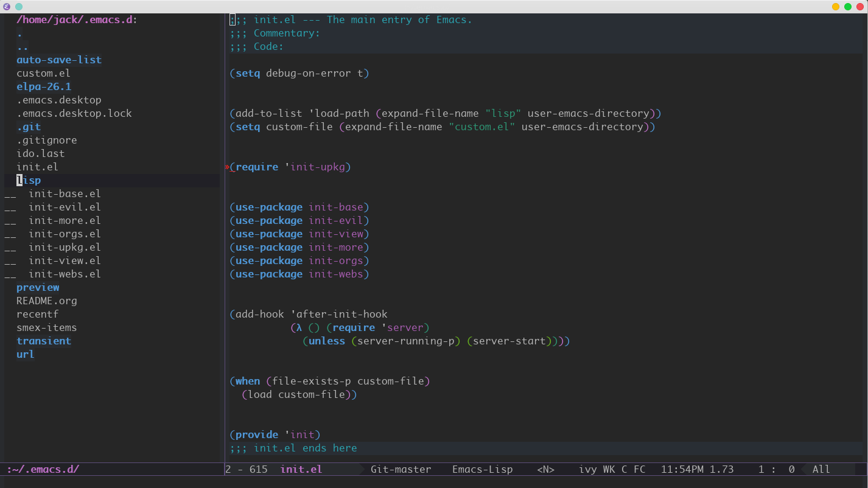The height and width of the screenshot is (488, 868).
Task: Open init-base.el under lisp
Action: click(65, 193)
